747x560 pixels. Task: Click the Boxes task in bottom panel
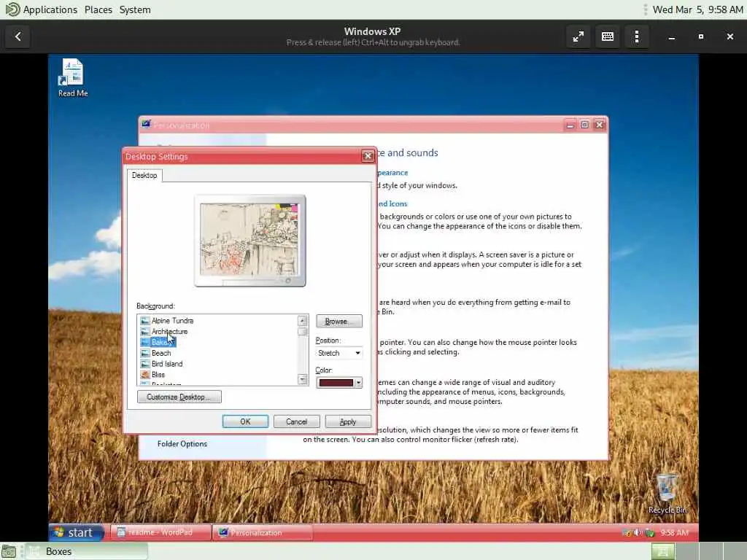[x=87, y=551]
